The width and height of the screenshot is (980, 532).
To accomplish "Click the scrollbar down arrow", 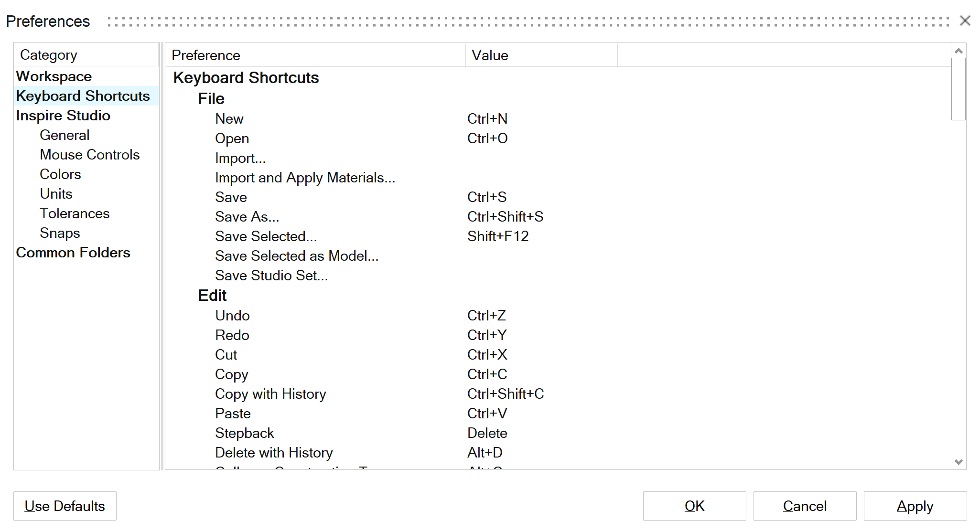I will pos(958,462).
